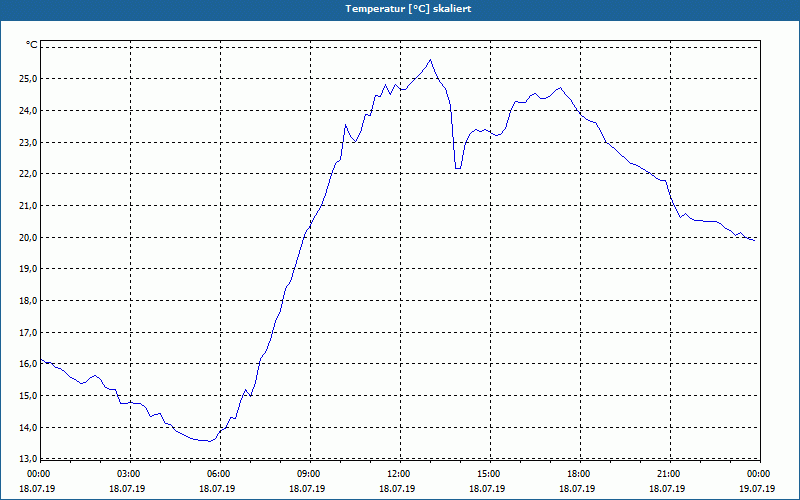Click the curve minimum before 06:00
The image size is (800, 500).
[209, 441]
